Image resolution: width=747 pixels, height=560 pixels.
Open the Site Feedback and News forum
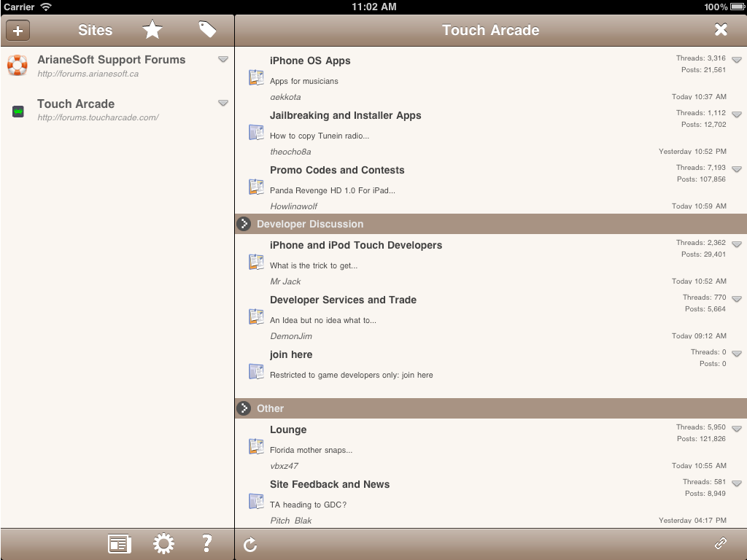tap(330, 484)
